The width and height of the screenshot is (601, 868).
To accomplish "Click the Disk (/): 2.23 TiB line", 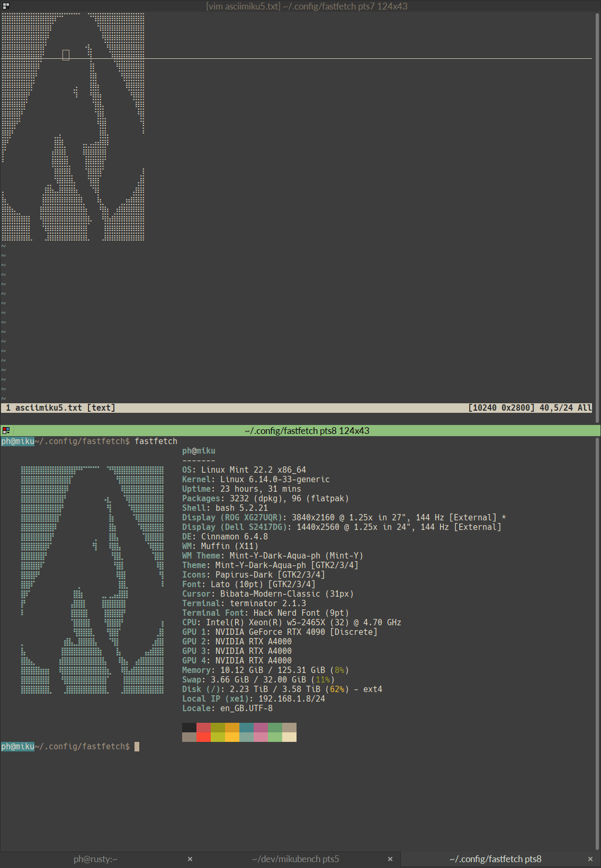I will [282, 689].
